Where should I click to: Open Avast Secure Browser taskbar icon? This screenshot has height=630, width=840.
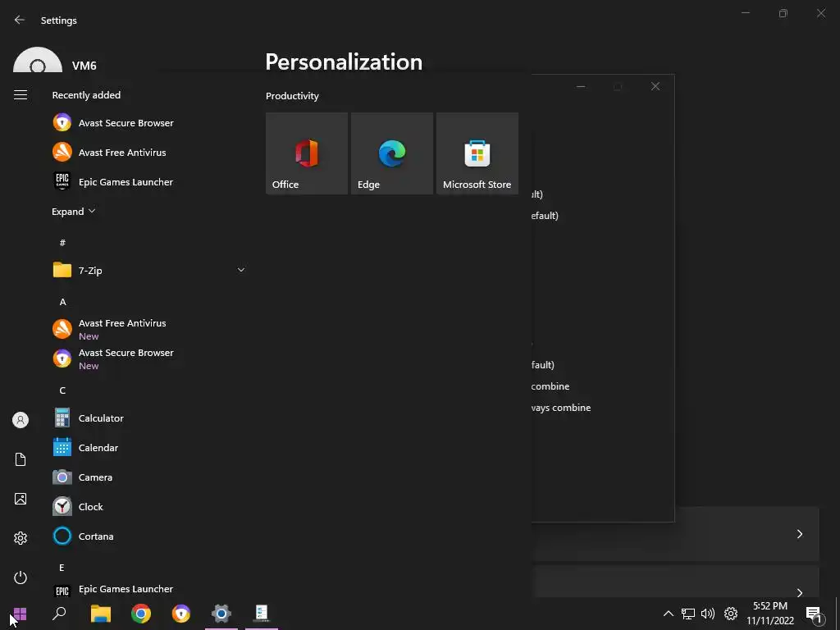(181, 614)
